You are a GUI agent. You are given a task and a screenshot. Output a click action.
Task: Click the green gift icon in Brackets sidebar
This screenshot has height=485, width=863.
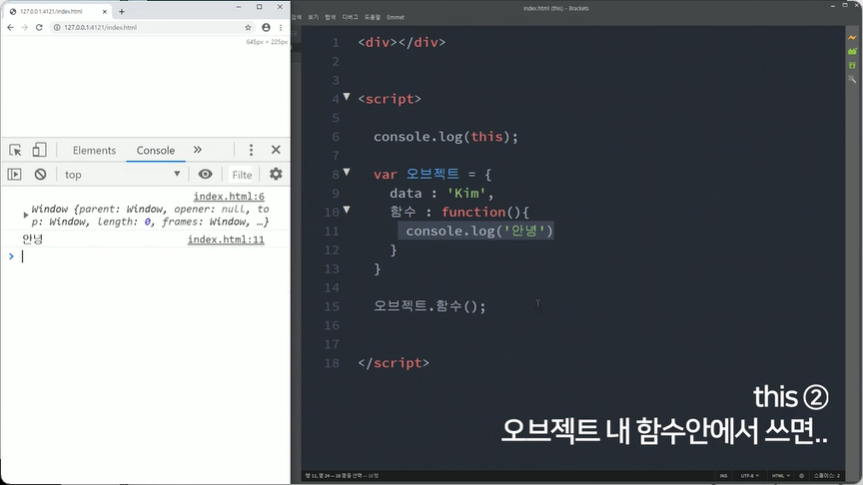tap(852, 65)
